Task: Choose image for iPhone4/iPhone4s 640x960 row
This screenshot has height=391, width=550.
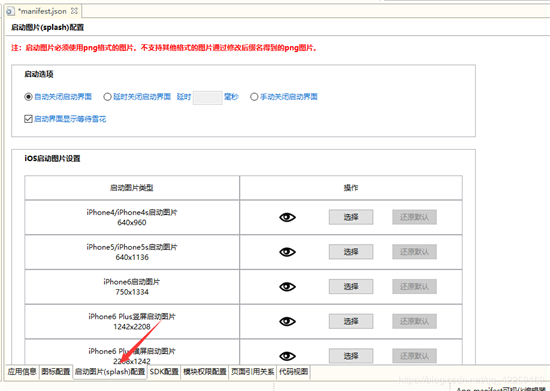Action: point(351,217)
